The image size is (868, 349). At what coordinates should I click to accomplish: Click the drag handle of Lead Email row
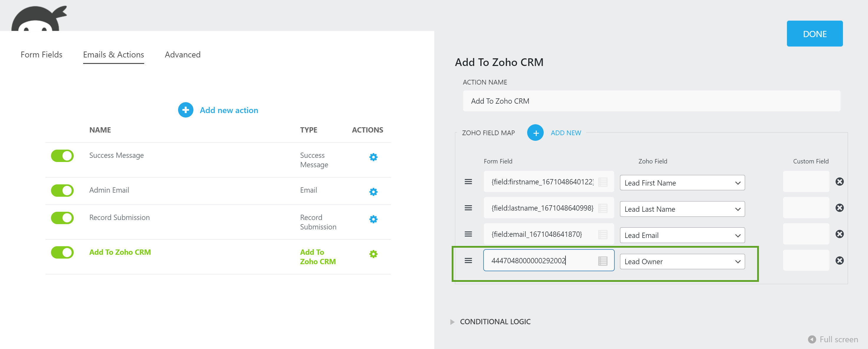[468, 234]
